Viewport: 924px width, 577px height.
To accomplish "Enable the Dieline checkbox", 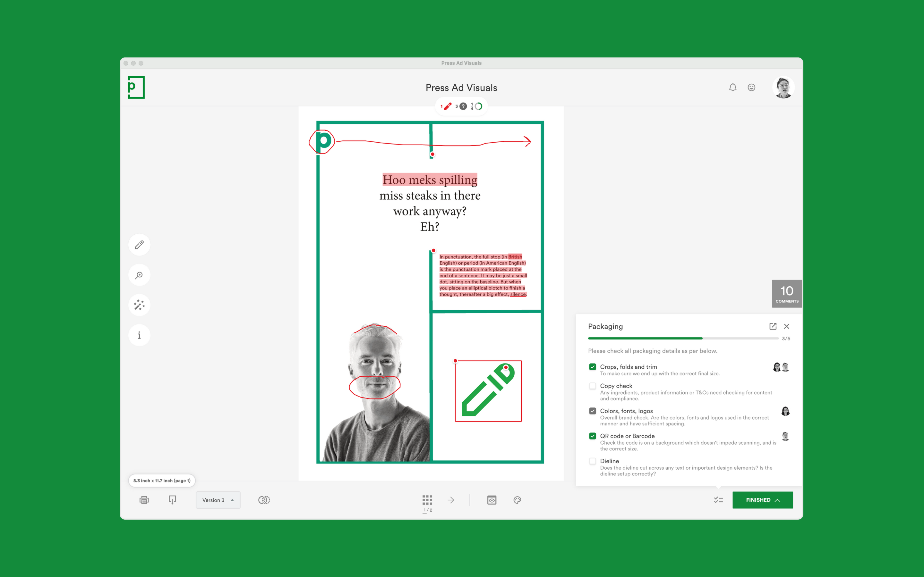I will coord(593,461).
